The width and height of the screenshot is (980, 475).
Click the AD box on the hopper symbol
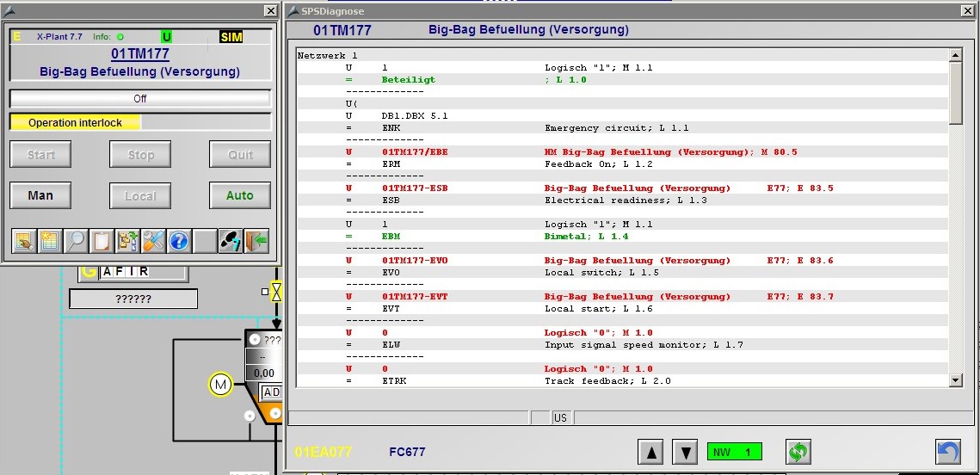click(271, 392)
